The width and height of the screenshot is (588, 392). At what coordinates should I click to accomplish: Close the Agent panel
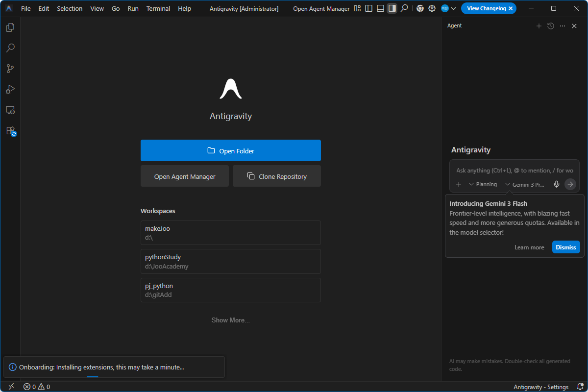click(574, 26)
